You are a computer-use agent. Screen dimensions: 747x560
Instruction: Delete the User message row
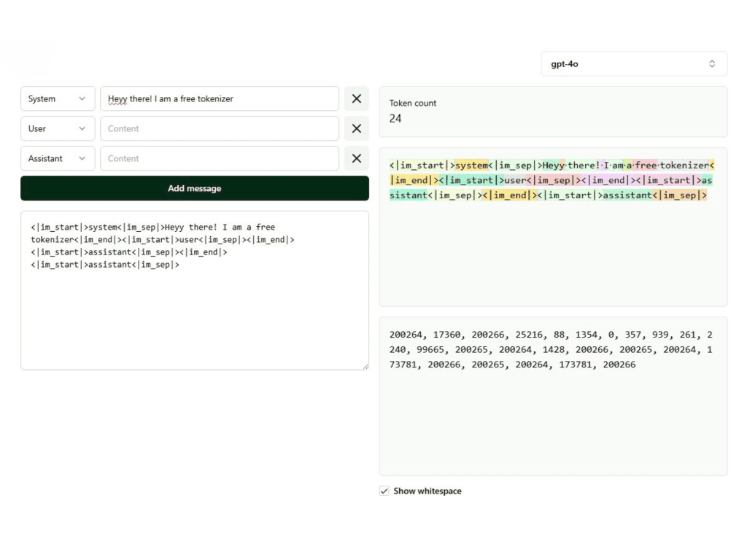click(x=356, y=129)
